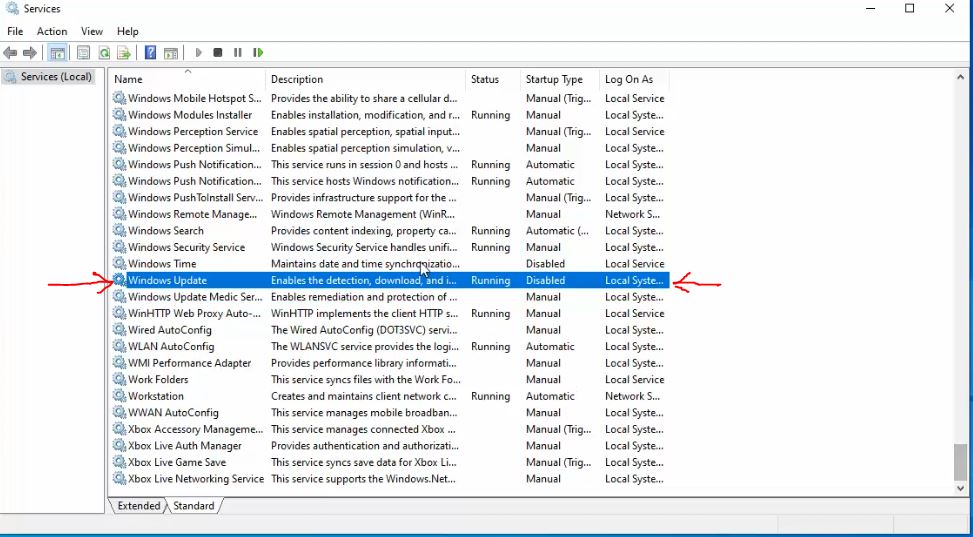Screen dimensions: 973x537
Task: Select the Windows Update Medic Service row
Action: point(390,297)
